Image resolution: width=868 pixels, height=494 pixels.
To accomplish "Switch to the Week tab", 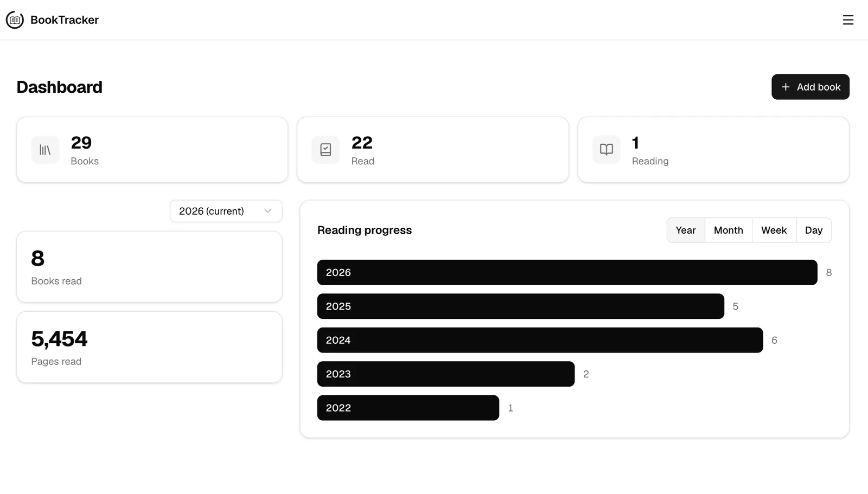I will coord(774,230).
